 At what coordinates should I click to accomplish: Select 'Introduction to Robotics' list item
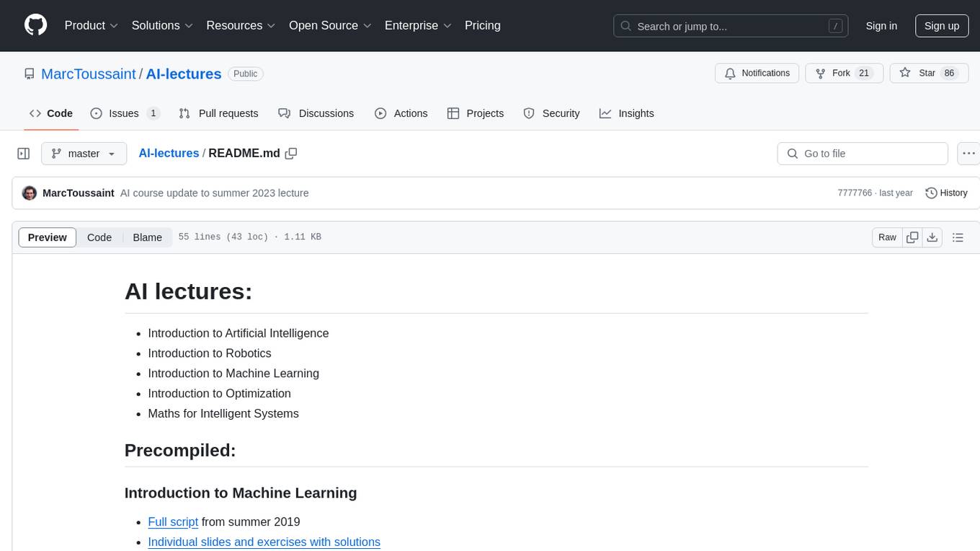[210, 353]
